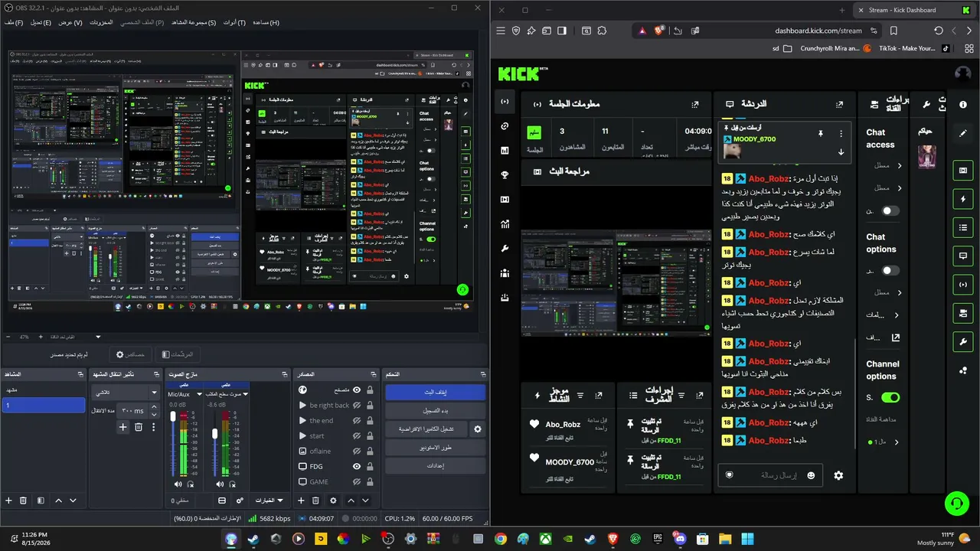Open Discord from the Windows taskbar
The width and height of the screenshot is (980, 551).
680,539
